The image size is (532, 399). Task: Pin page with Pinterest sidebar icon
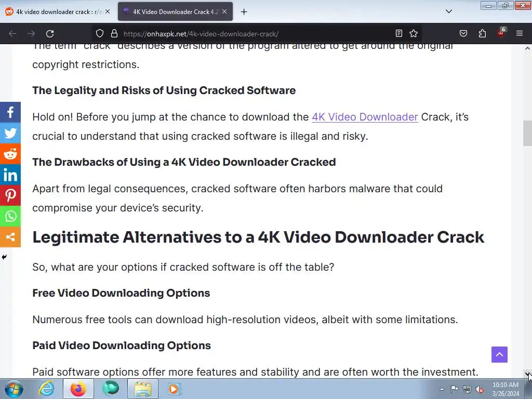pos(10,195)
